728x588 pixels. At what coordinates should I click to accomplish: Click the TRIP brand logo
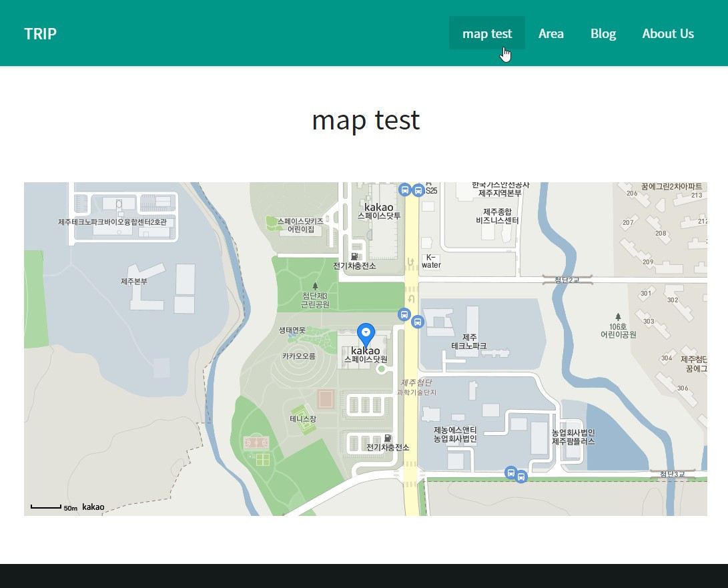click(x=41, y=33)
